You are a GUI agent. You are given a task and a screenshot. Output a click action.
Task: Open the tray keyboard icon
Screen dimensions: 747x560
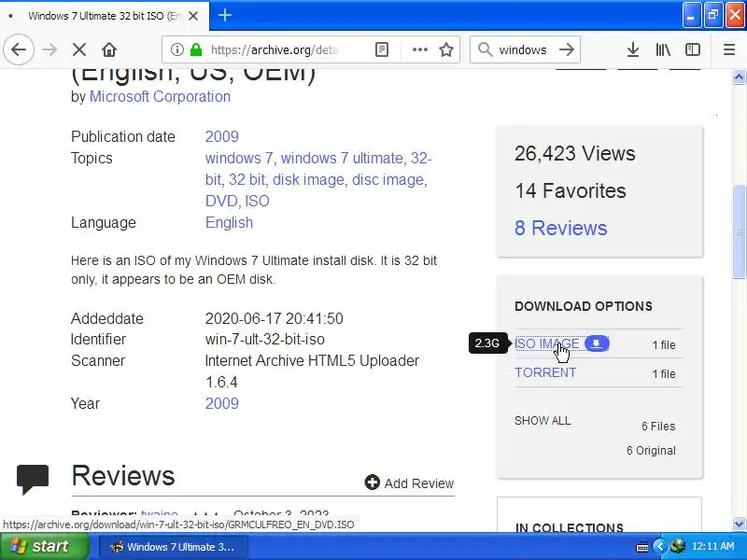pos(642,547)
